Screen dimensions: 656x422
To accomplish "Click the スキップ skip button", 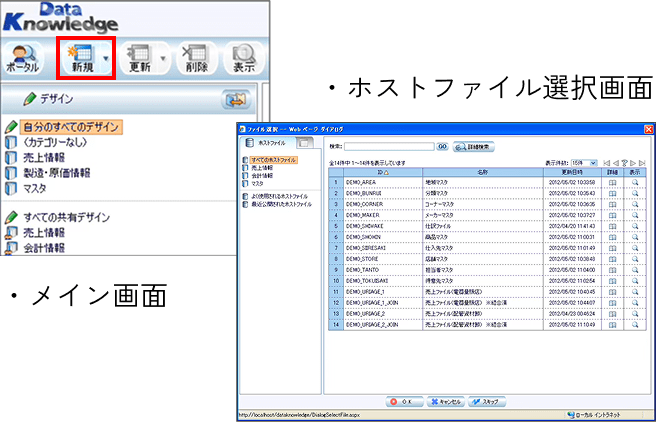I will pos(487,402).
